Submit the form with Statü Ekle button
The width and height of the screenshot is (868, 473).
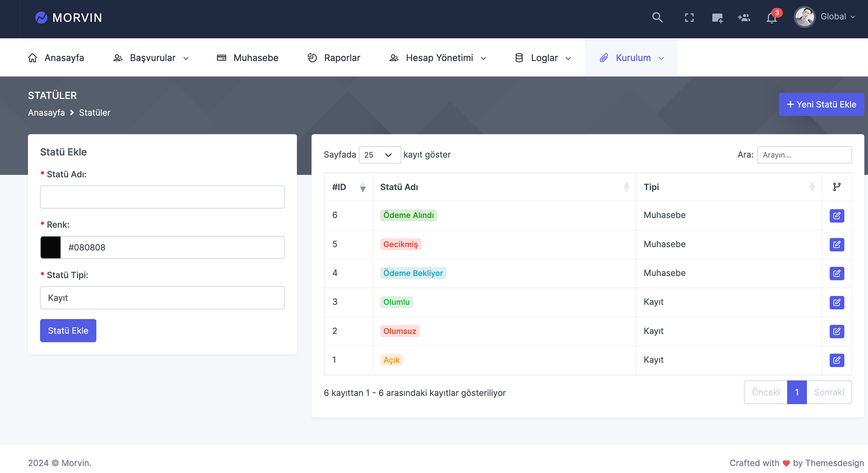tap(68, 331)
